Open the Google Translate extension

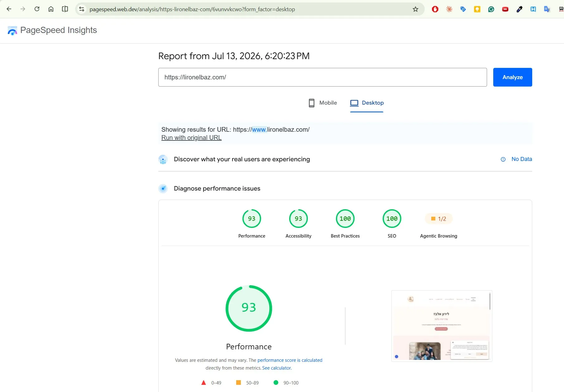547,9
